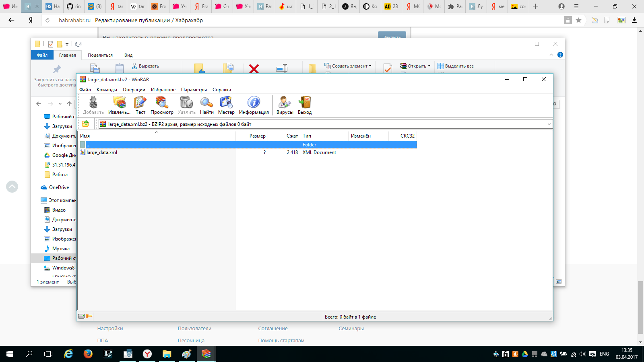Switch to the Главная tab in Explorer

tap(68, 55)
